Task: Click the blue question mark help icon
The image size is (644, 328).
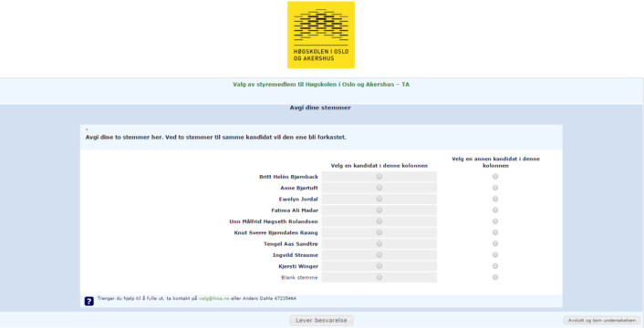Action: click(x=89, y=302)
